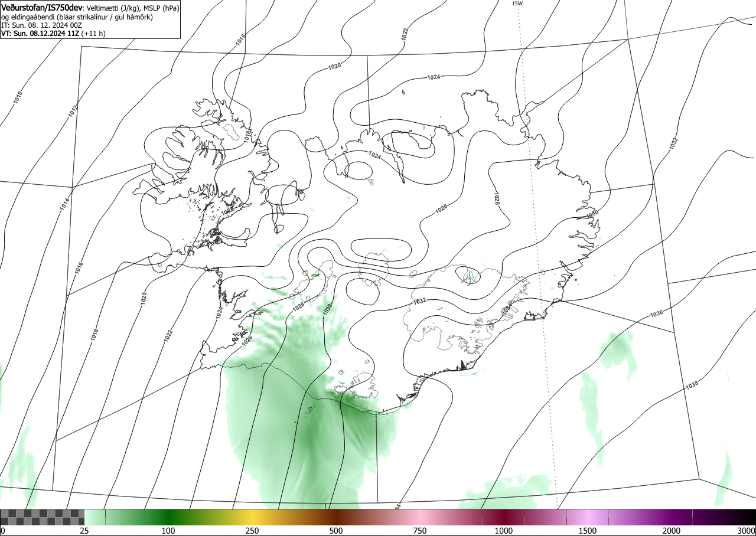Pick the light lilac colorbar segment above 1500

pos(588,518)
